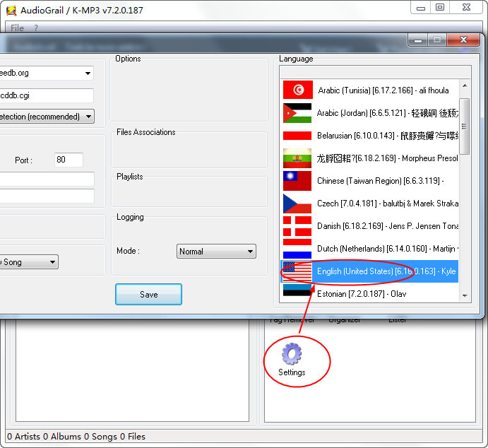488x448 pixels.
Task: Click the AudioGrail app logo icon
Action: [x=11, y=11]
